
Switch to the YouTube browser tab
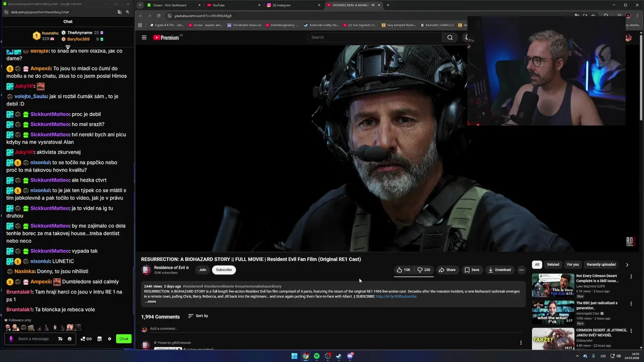pyautogui.click(x=233, y=5)
